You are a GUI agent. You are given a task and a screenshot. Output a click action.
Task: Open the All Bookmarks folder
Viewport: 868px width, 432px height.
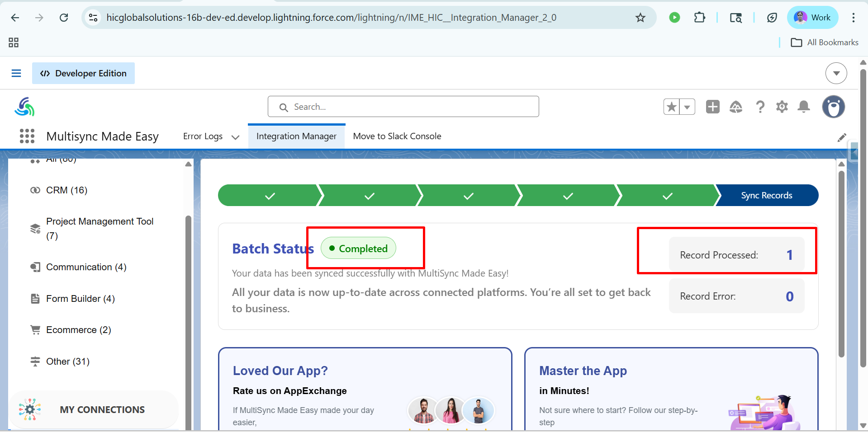825,42
